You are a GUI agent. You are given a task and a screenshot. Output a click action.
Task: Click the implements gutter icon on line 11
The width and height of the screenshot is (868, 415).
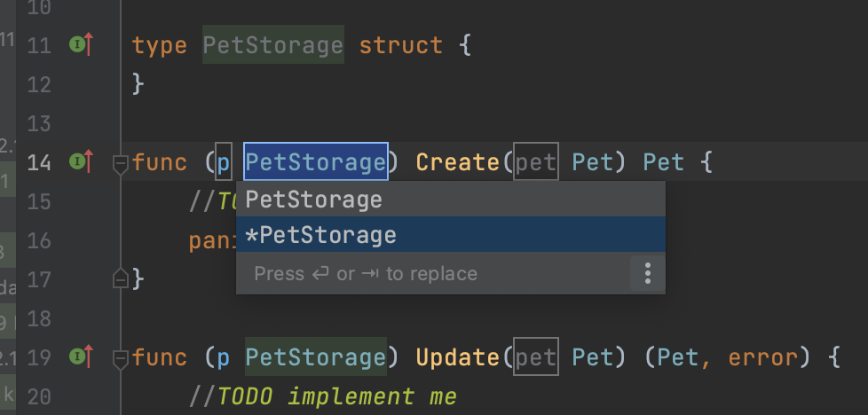click(x=81, y=44)
